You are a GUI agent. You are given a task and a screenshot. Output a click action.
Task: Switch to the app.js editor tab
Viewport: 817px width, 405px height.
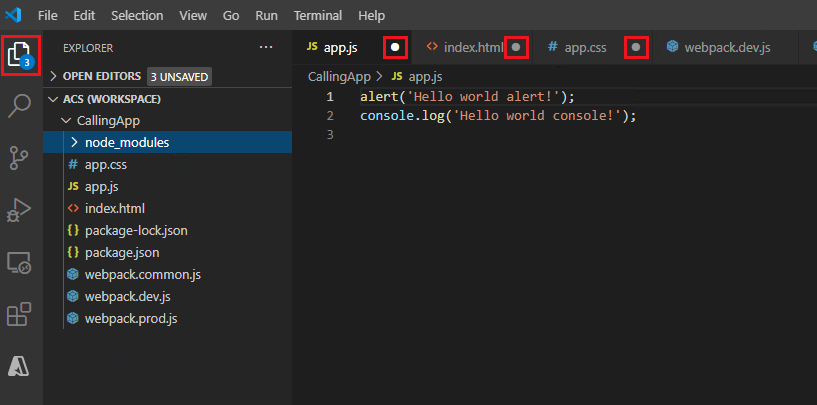coord(352,47)
